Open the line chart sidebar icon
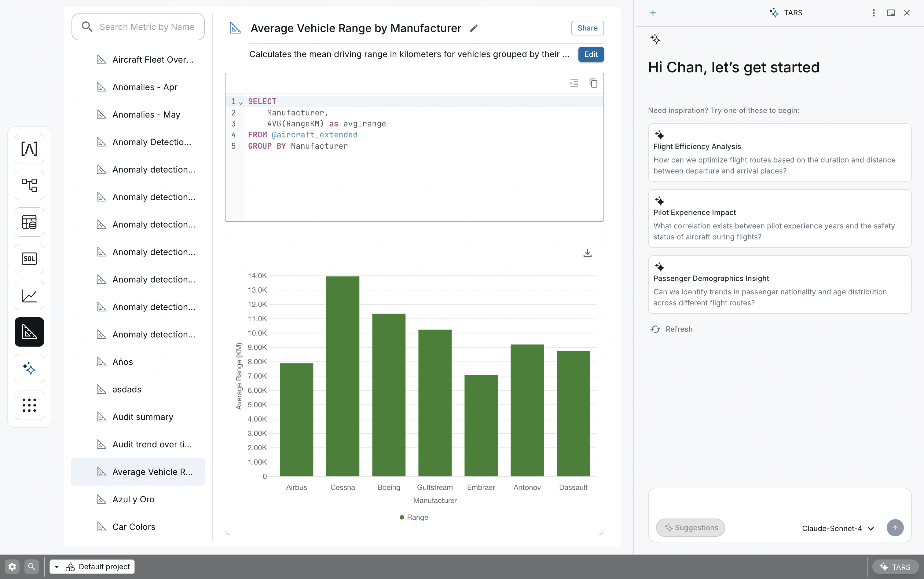 29,296
